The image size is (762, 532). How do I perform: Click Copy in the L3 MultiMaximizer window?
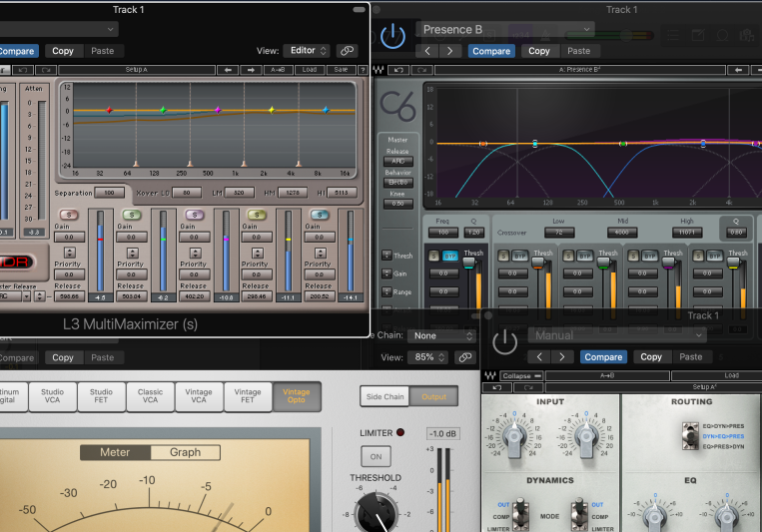(63, 51)
